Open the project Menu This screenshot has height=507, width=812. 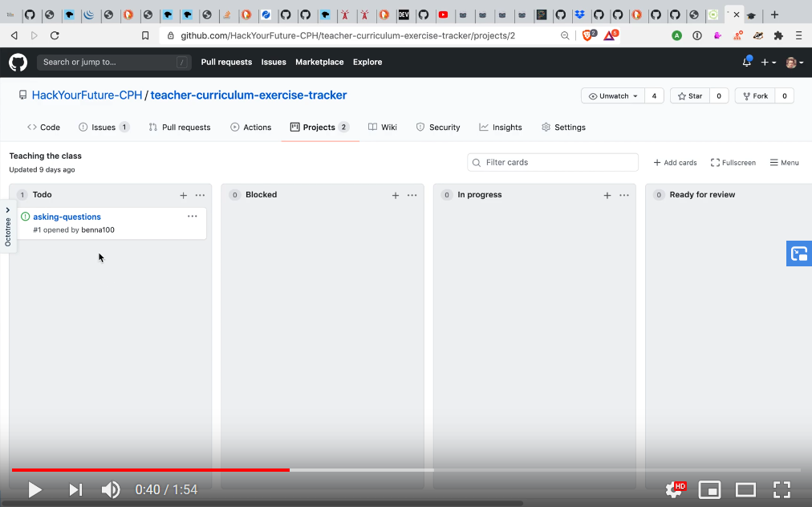pos(784,163)
